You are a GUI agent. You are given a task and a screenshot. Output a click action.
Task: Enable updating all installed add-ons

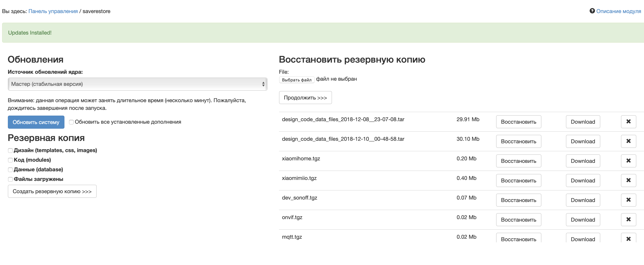tap(71, 122)
